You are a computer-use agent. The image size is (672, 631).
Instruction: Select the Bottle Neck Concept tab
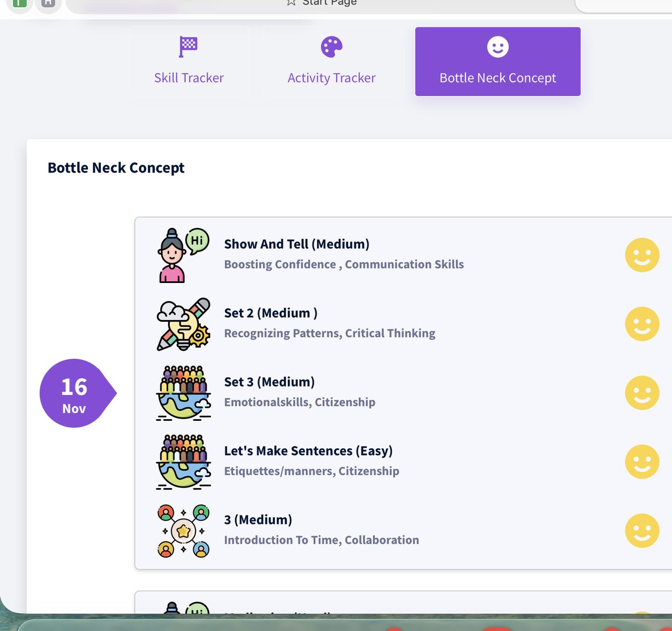tap(498, 62)
